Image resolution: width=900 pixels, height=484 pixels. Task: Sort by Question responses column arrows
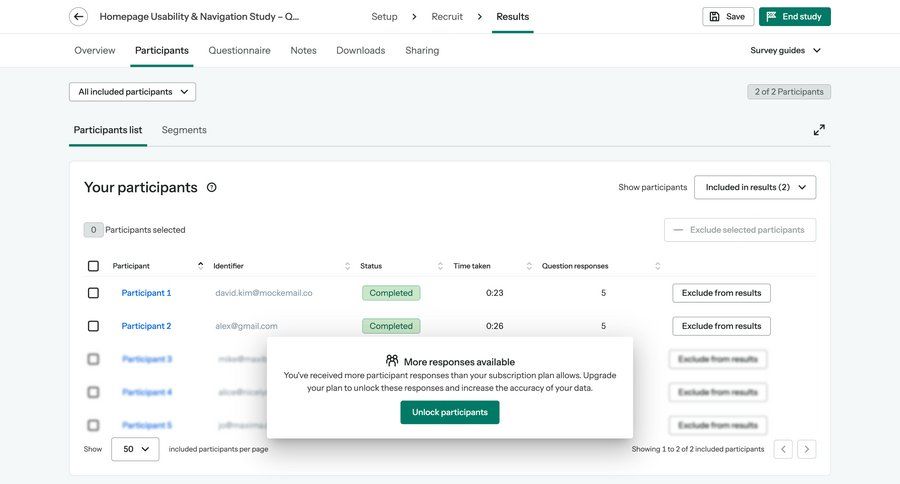[658, 266]
